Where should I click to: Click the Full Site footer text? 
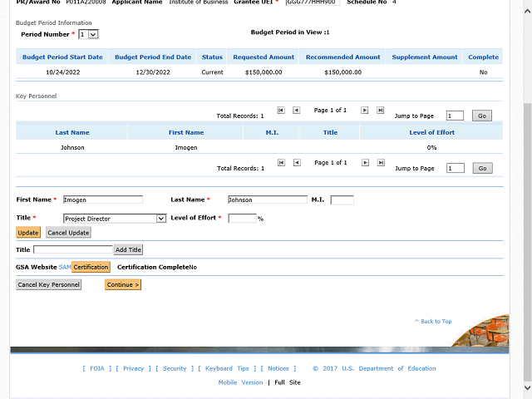[288, 382]
